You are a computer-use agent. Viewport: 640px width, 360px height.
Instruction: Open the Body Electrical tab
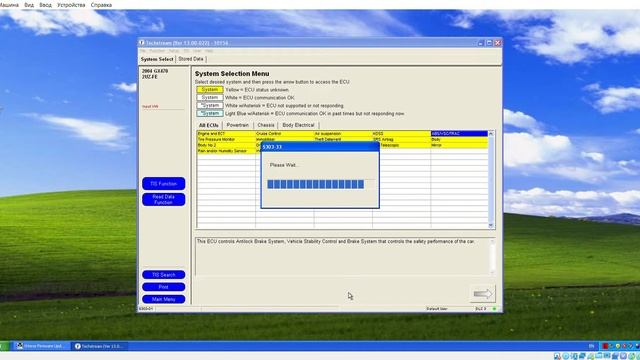coord(298,125)
